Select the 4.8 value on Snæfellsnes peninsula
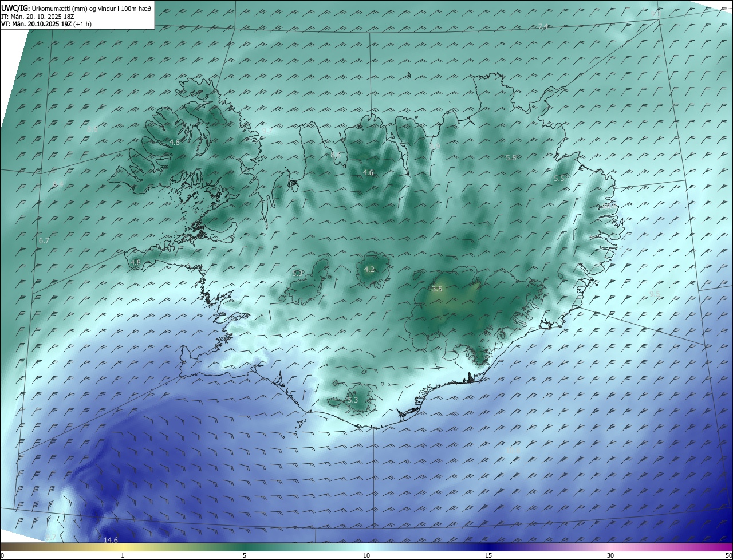This screenshot has height=560, width=733. click(136, 263)
